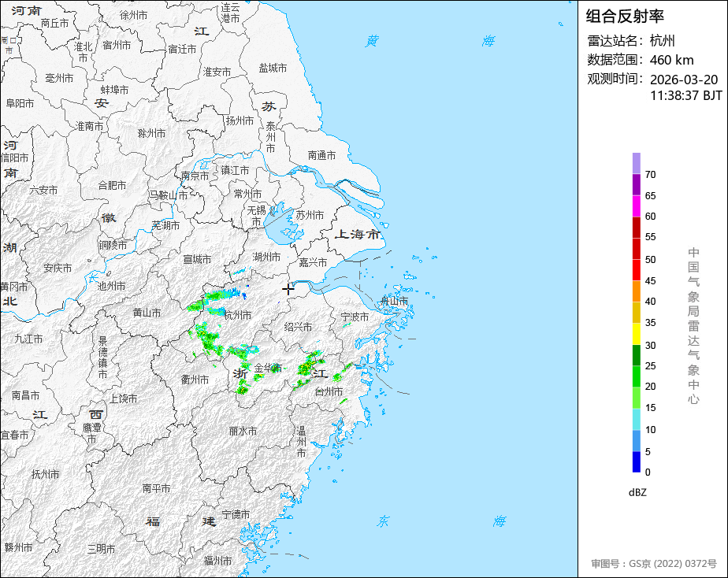Click the 芜湖市 city label

165,225
